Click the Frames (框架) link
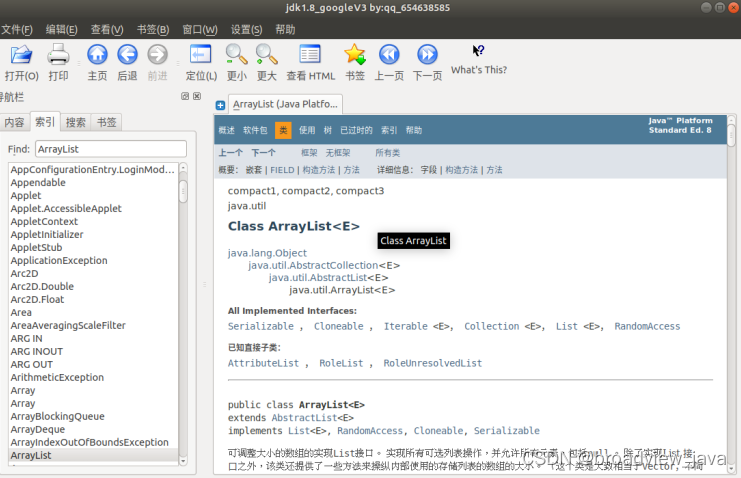Image resolution: width=741 pixels, height=478 pixels. click(309, 153)
